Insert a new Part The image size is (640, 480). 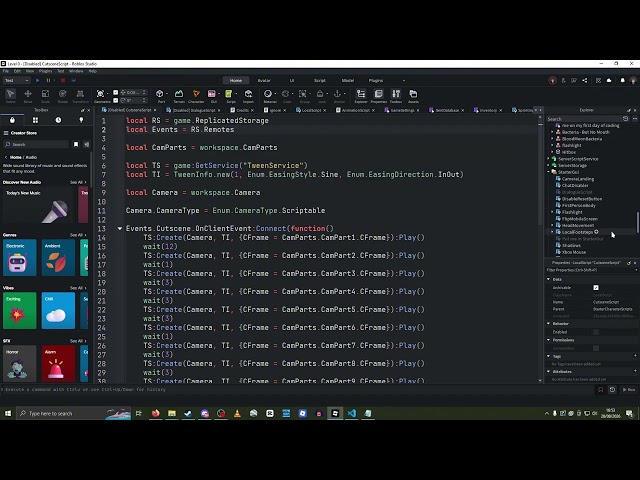pyautogui.click(x=161, y=96)
